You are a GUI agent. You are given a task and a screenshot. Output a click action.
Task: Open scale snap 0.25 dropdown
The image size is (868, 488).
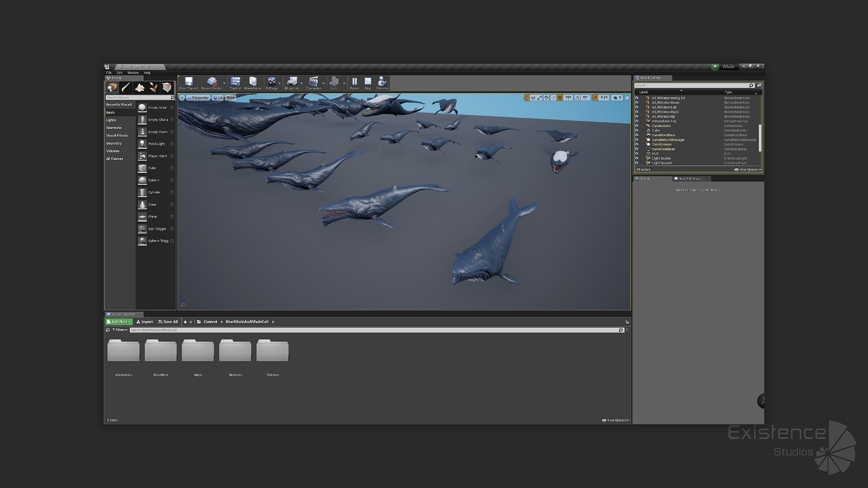coord(604,98)
